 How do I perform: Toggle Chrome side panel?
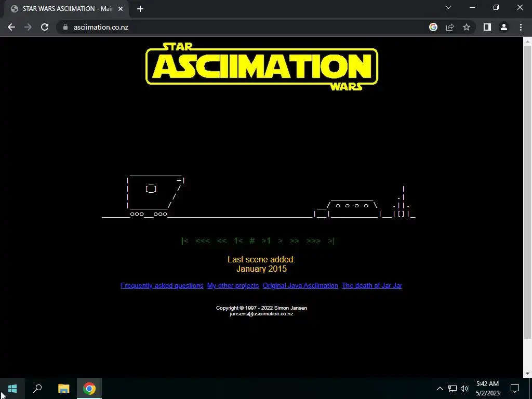tap(487, 27)
